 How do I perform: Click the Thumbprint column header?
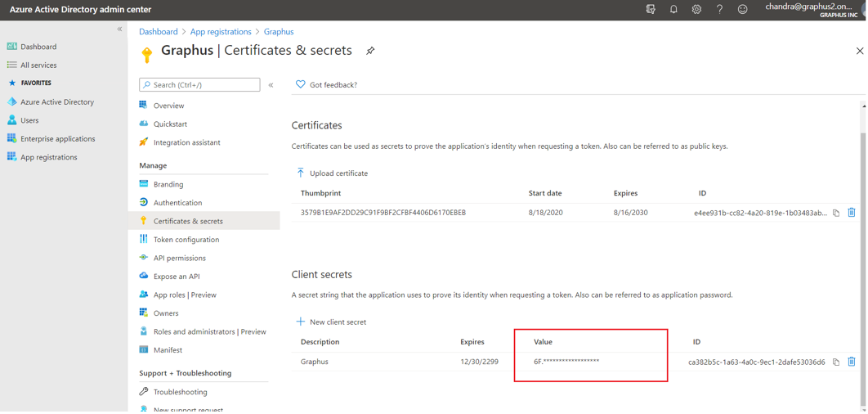(x=320, y=193)
